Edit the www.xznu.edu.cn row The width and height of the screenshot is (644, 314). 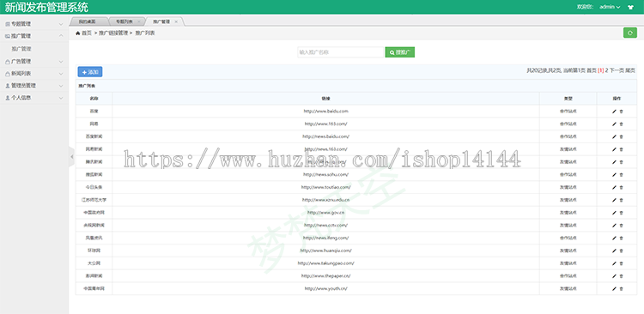(x=614, y=200)
